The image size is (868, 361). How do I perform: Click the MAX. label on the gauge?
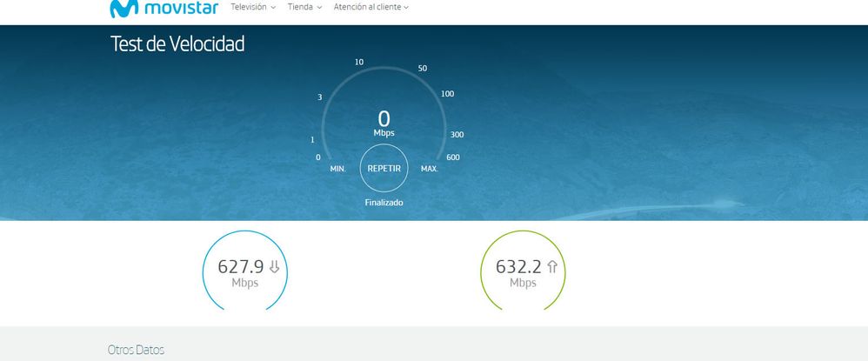pyautogui.click(x=429, y=169)
